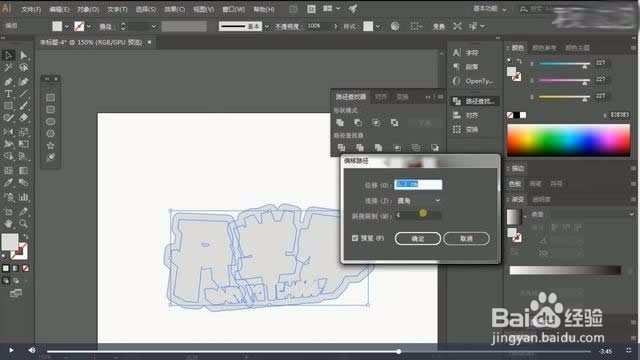Click the Intersect shape mode icon
Viewport: 640px width, 360px height.
[x=376, y=122]
